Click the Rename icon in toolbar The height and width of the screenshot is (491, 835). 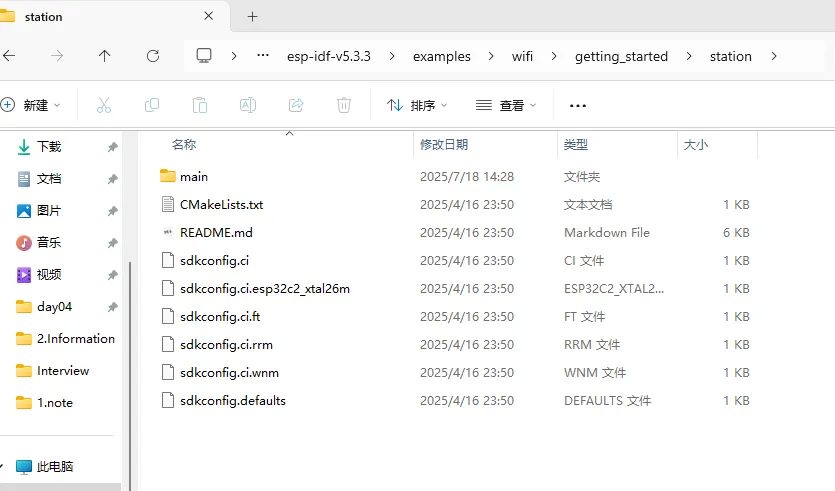[248, 105]
